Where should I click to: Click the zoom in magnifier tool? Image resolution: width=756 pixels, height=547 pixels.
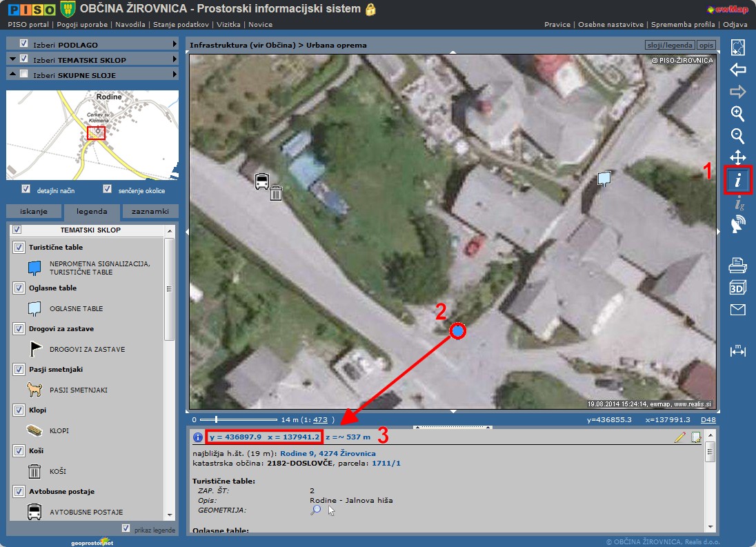coord(737,114)
